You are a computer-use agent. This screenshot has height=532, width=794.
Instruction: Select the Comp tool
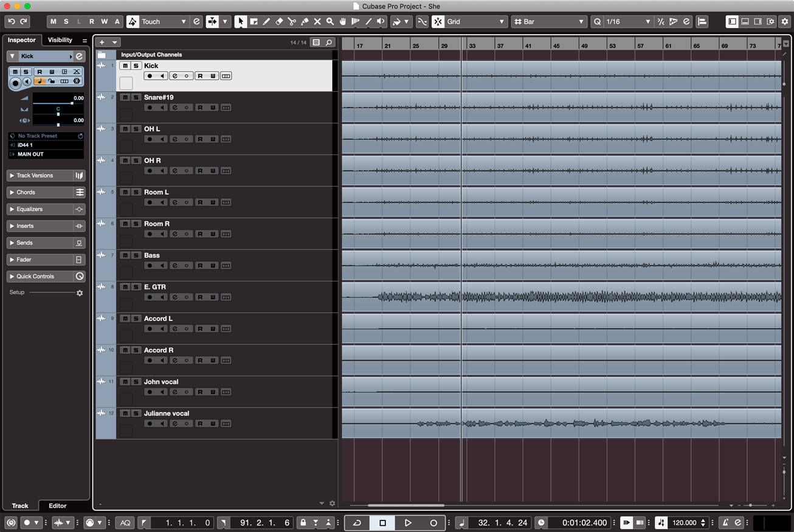[x=356, y=21]
